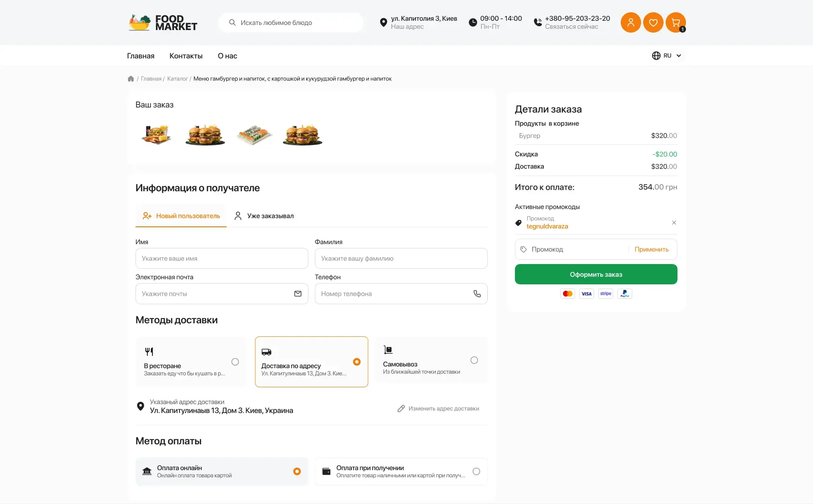Click the Mastercard payment icon

[x=567, y=294]
